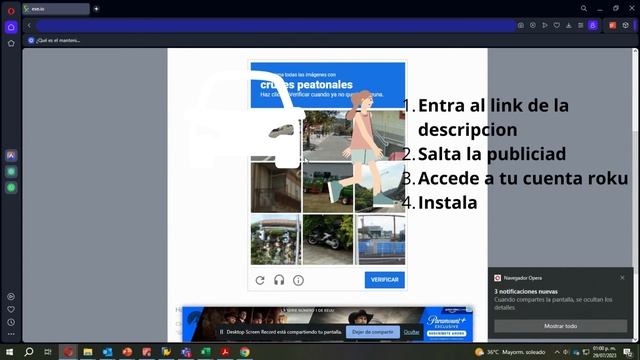Reload the captcha challenge

[260, 280]
